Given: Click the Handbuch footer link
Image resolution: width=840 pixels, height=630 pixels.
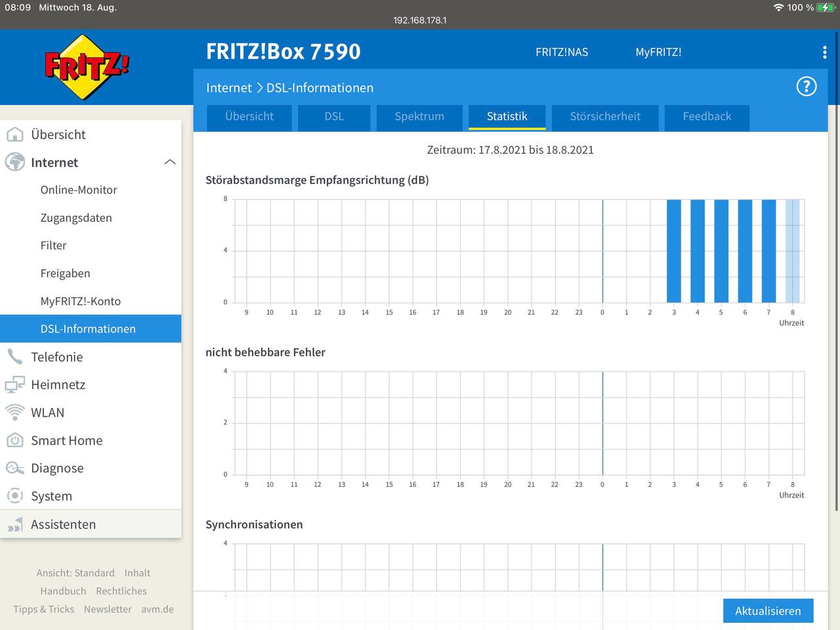Looking at the screenshot, I should [x=63, y=591].
